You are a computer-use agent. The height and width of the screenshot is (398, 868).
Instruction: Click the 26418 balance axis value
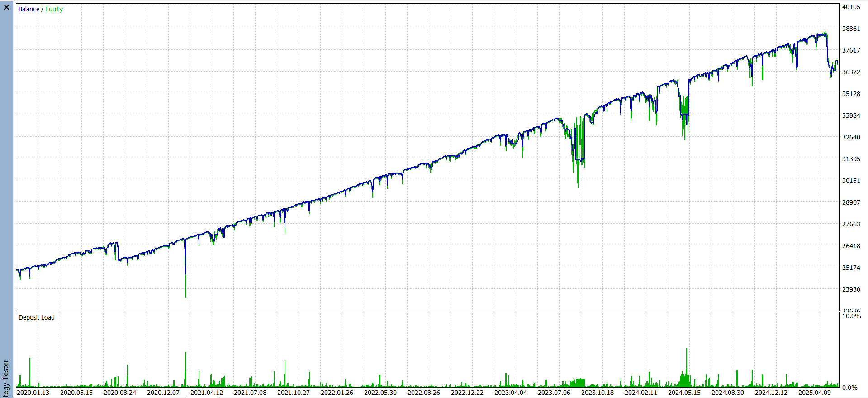851,246
